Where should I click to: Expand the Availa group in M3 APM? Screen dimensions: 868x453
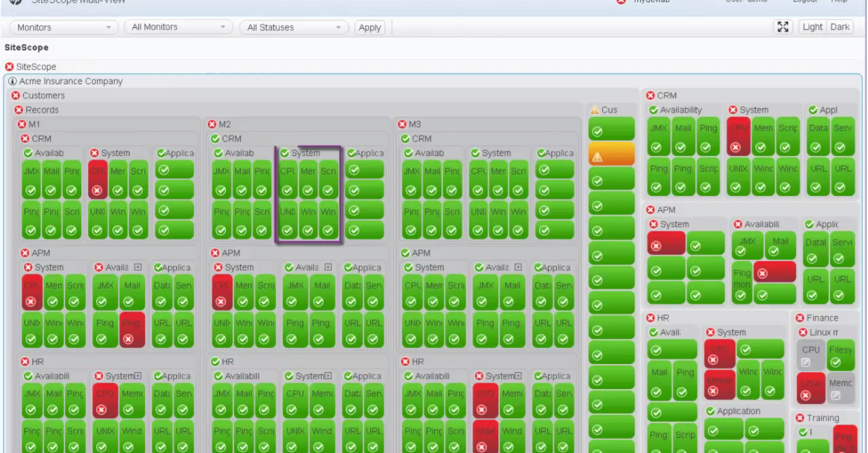point(518,267)
